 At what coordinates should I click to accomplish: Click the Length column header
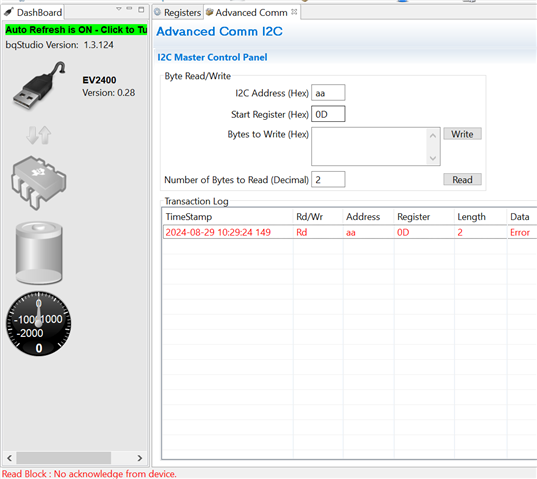tap(480, 217)
